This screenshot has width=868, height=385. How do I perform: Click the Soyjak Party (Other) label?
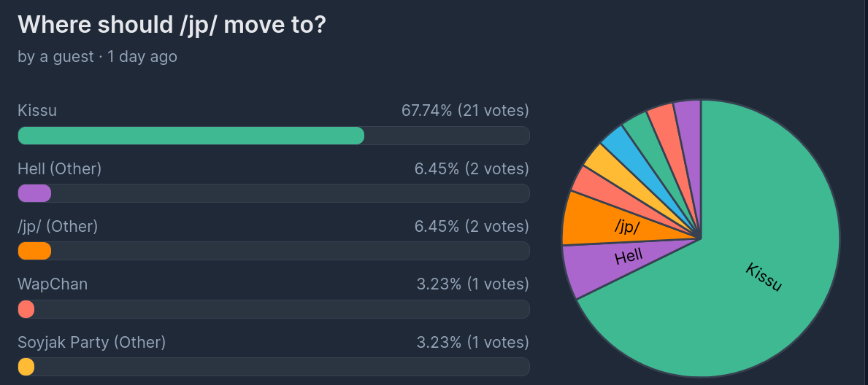(x=92, y=342)
